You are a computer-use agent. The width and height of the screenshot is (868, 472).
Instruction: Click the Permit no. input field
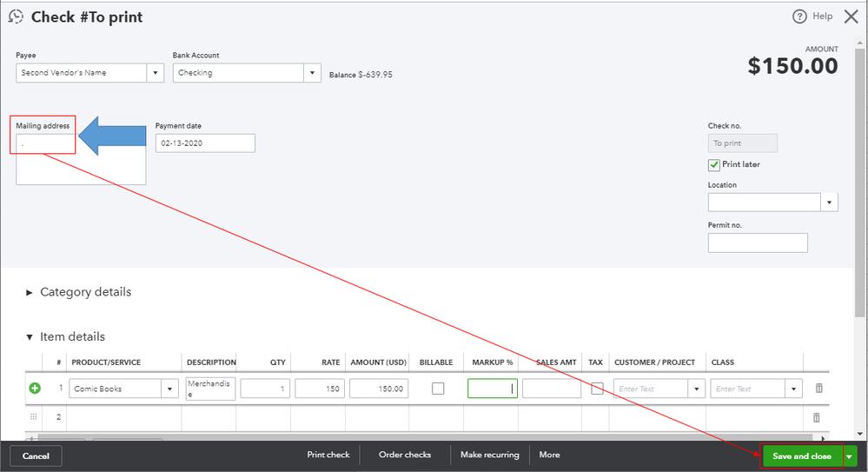pyautogui.click(x=758, y=243)
